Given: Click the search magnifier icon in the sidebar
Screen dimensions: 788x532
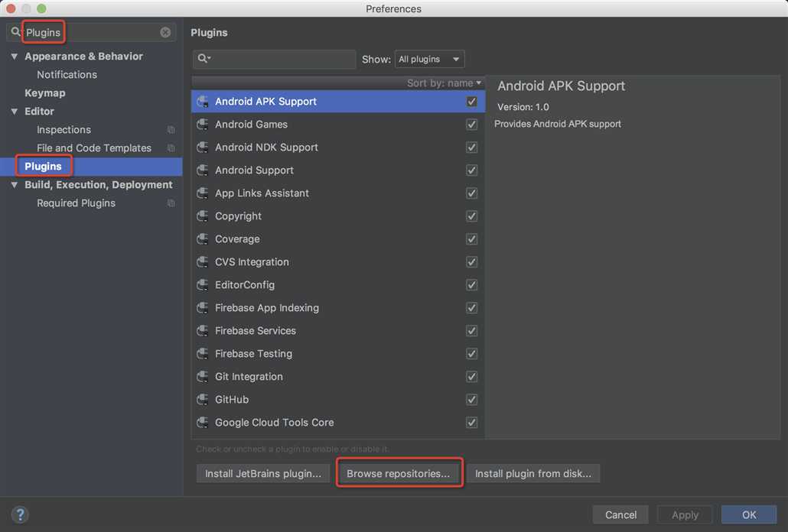Looking at the screenshot, I should [15, 31].
